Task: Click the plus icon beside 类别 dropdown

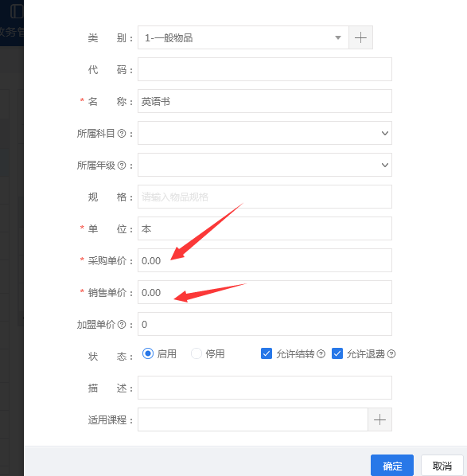Action: (x=360, y=37)
